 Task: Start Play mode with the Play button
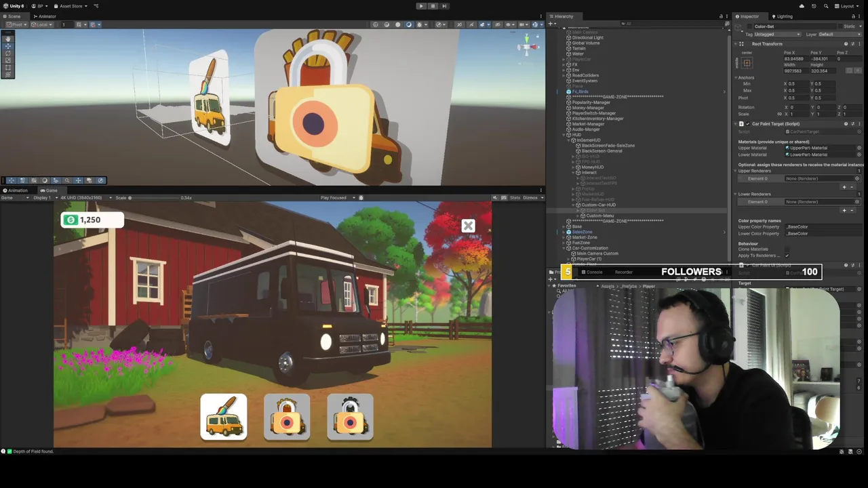click(x=421, y=6)
